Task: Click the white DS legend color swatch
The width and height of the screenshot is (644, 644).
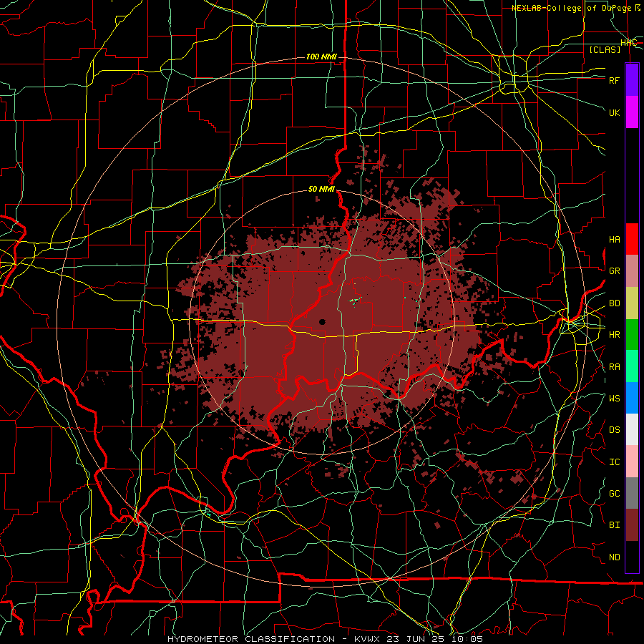Action: coord(632,429)
